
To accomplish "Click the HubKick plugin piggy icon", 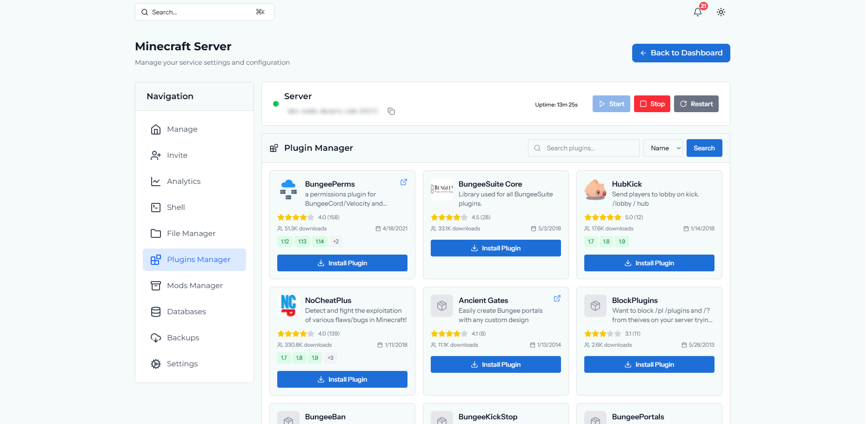I will [x=595, y=189].
